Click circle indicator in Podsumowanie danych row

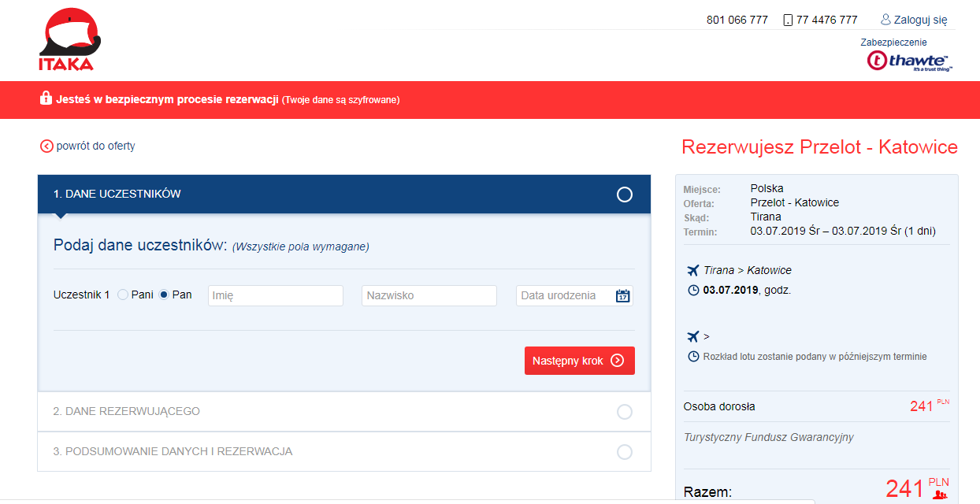(x=625, y=452)
